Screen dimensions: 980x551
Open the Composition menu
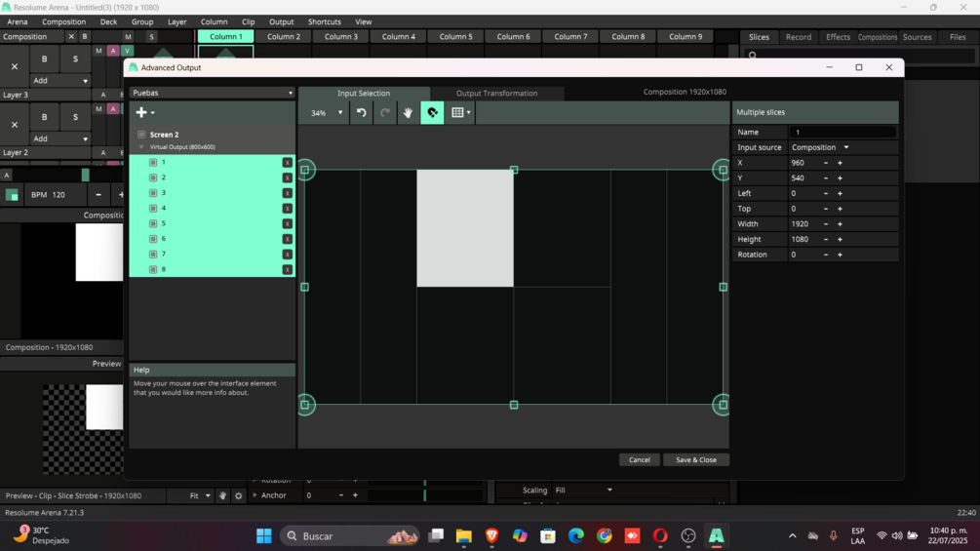[63, 21]
